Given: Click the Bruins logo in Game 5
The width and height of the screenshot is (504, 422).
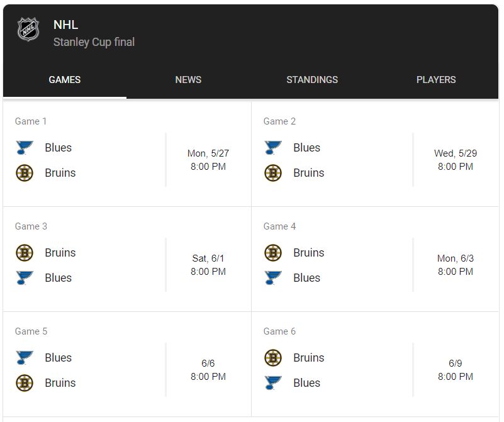Looking at the screenshot, I should [25, 383].
